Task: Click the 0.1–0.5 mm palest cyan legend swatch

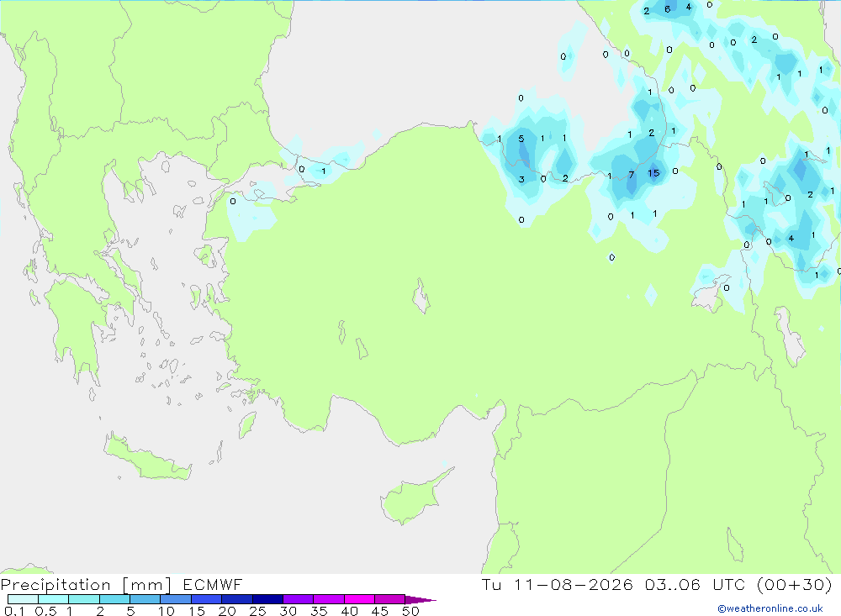Action: coord(23,599)
